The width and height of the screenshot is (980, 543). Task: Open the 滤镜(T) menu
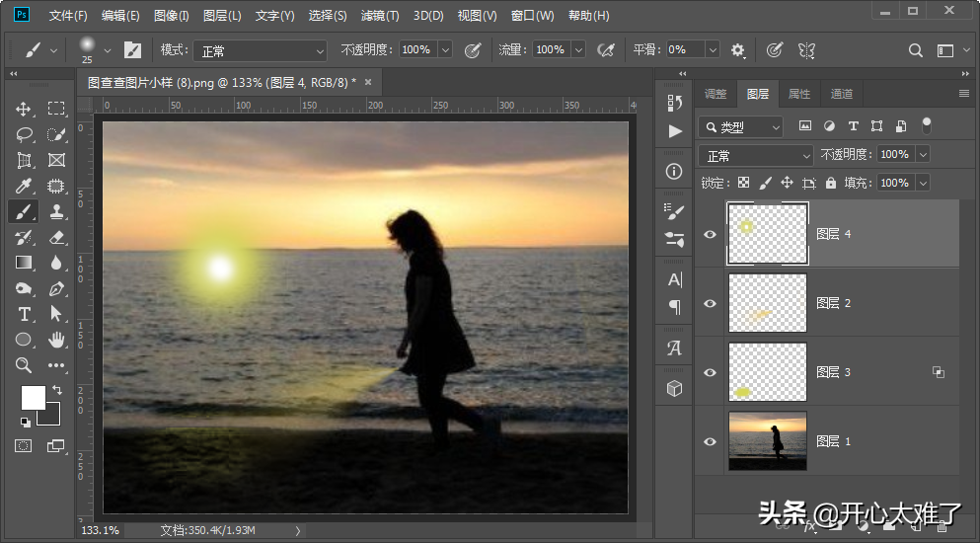point(380,16)
